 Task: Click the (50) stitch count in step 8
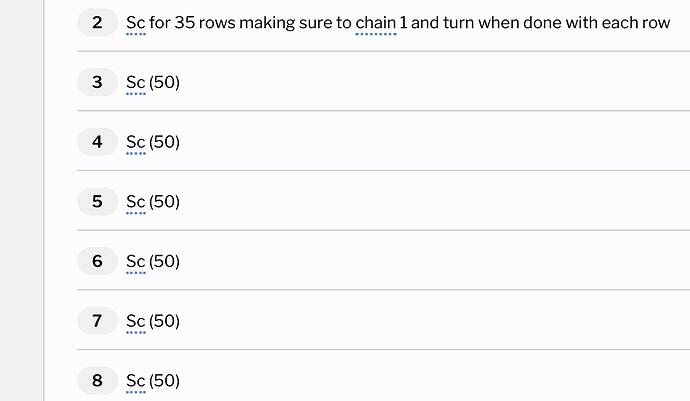click(x=165, y=381)
